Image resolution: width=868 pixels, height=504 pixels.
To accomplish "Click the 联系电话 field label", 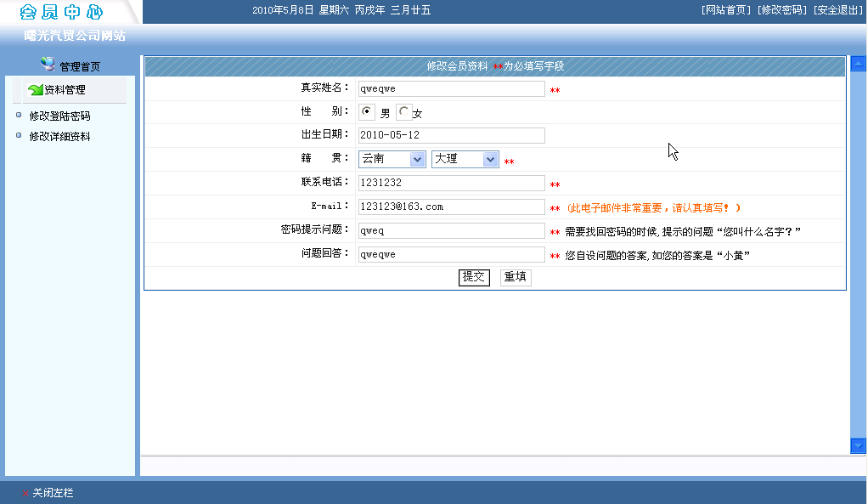I will (325, 182).
